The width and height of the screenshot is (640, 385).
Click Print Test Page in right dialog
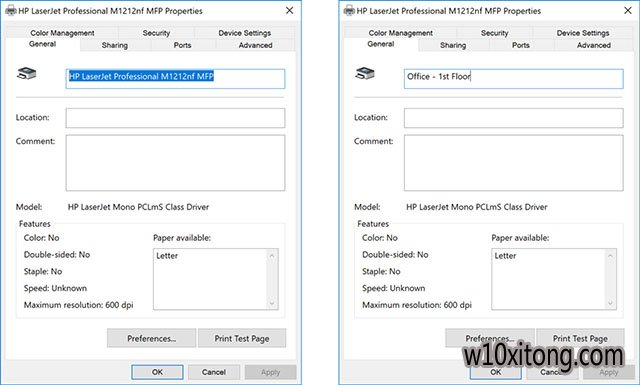[580, 338]
